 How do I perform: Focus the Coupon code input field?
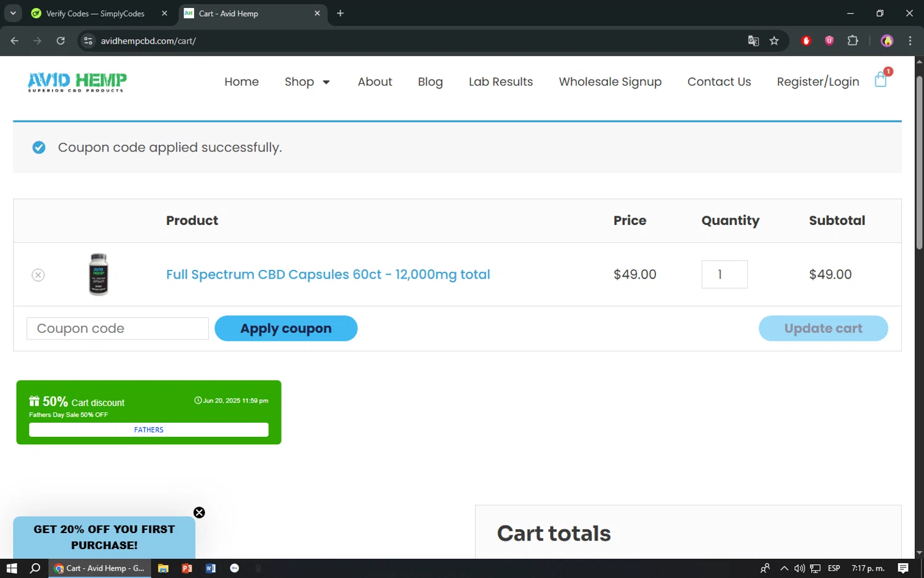click(118, 328)
